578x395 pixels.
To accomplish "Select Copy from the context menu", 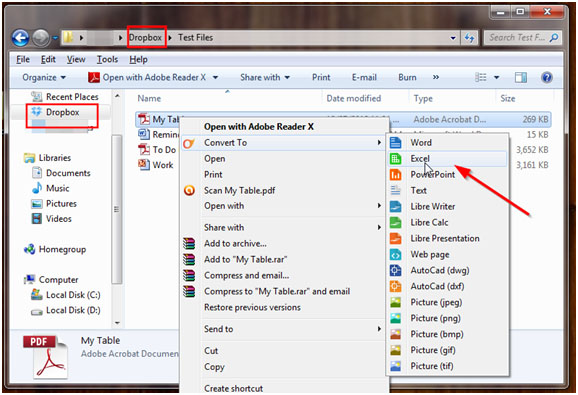I will [x=214, y=367].
